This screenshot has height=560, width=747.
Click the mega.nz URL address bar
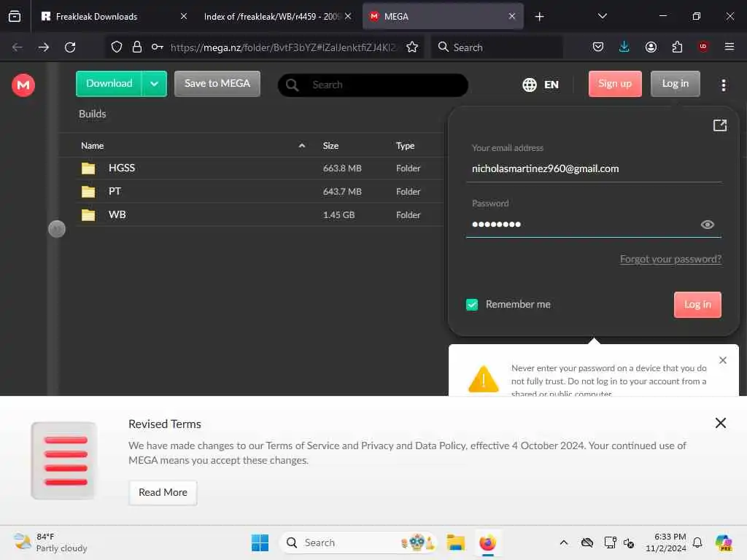[283, 47]
